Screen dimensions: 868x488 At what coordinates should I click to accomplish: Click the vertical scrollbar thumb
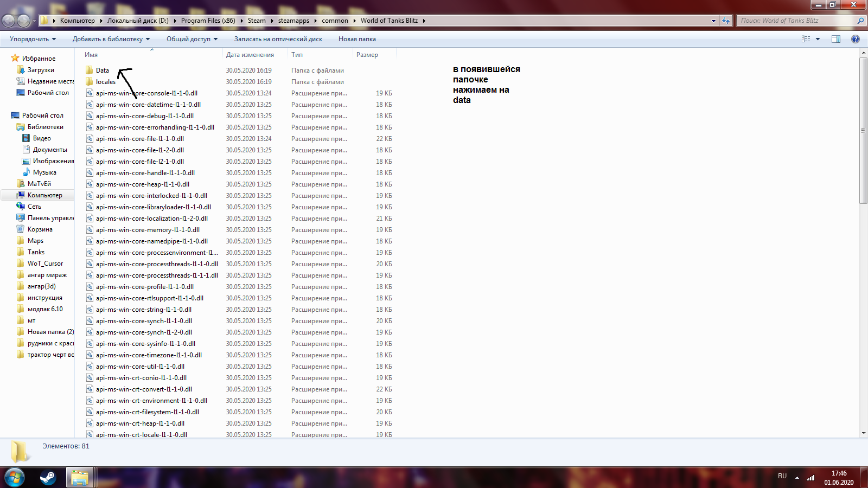point(863,131)
